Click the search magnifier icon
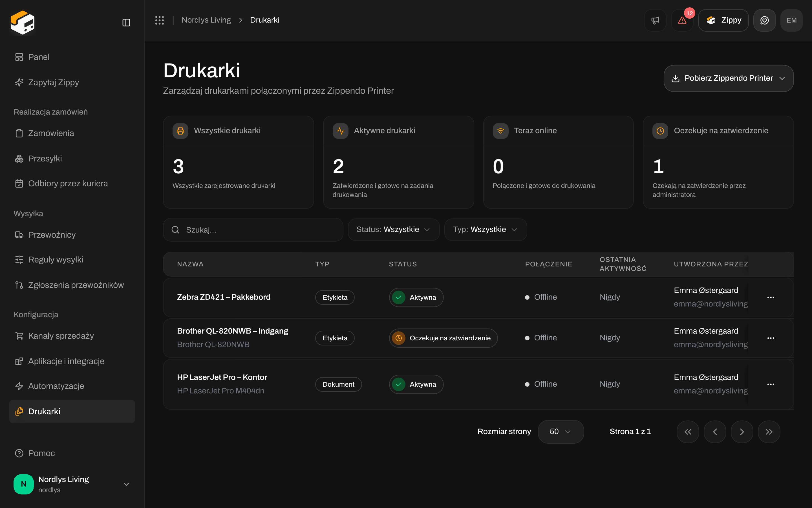This screenshot has width=812, height=508. pos(175,230)
